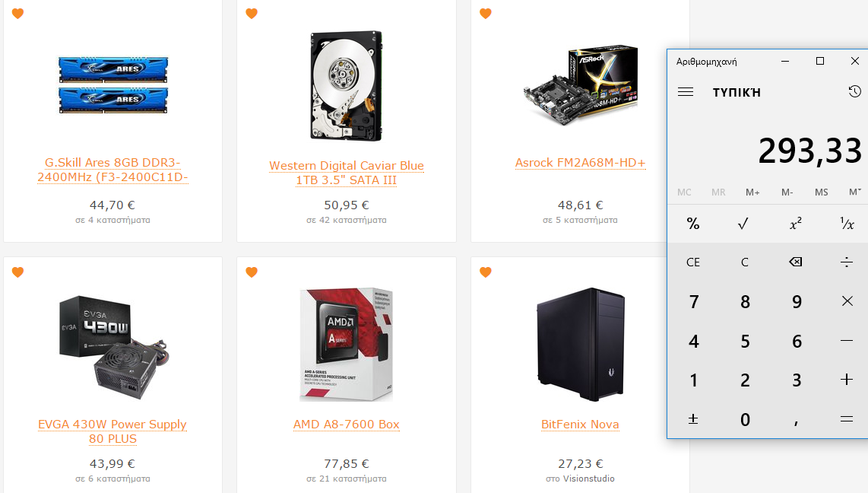
Task: Click the plus/minus sign toggle button
Action: coord(692,419)
